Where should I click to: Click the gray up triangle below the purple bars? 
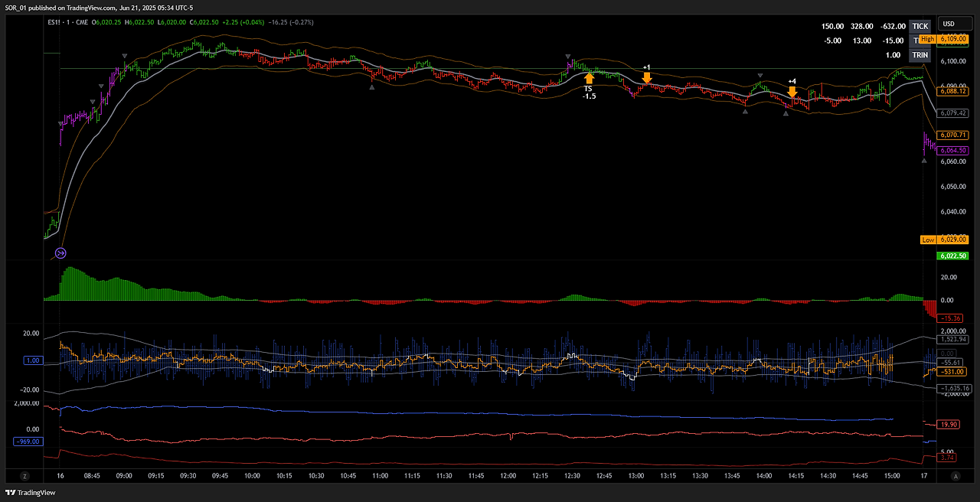click(x=924, y=160)
